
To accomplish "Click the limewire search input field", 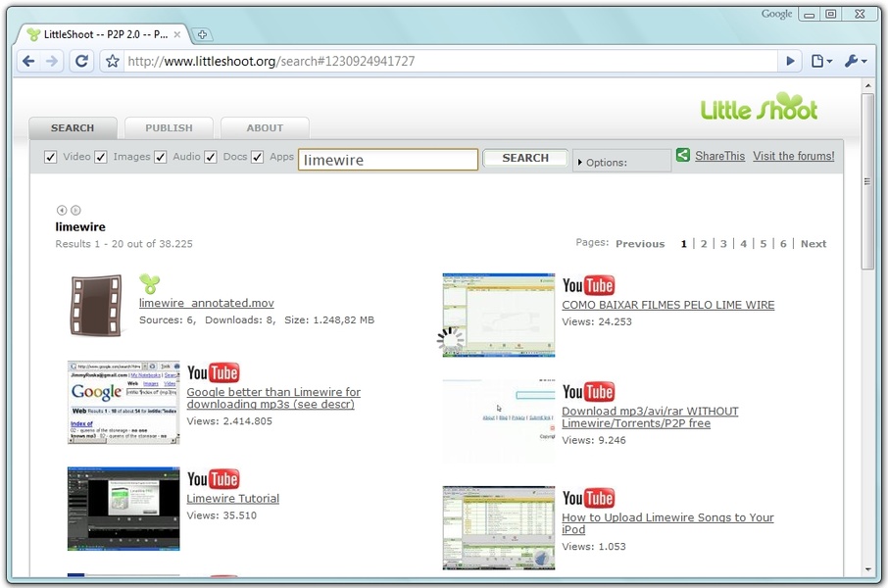I will pos(388,160).
